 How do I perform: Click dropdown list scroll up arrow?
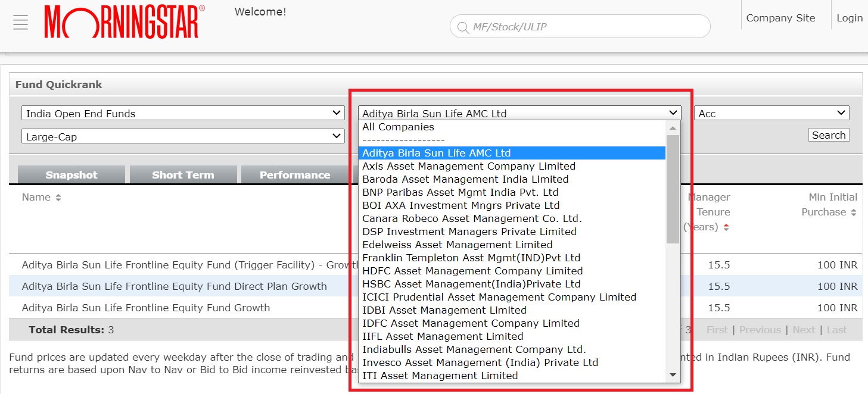(673, 128)
